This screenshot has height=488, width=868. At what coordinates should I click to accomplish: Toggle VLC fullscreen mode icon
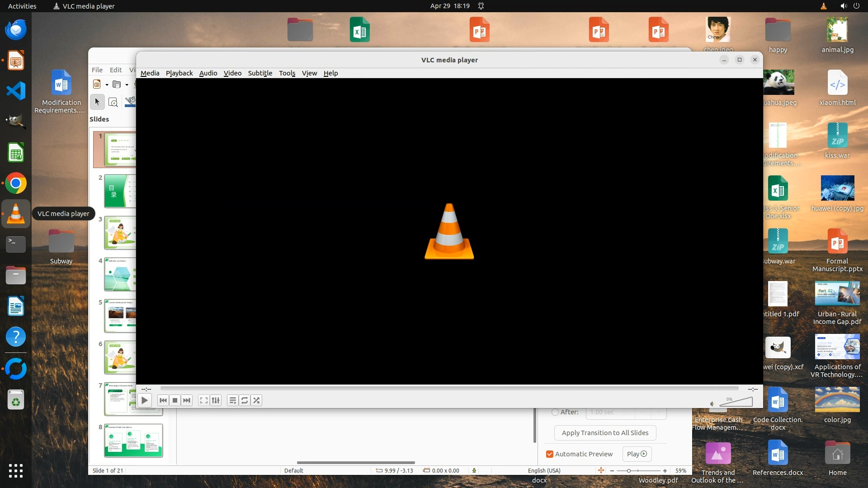pos(204,400)
